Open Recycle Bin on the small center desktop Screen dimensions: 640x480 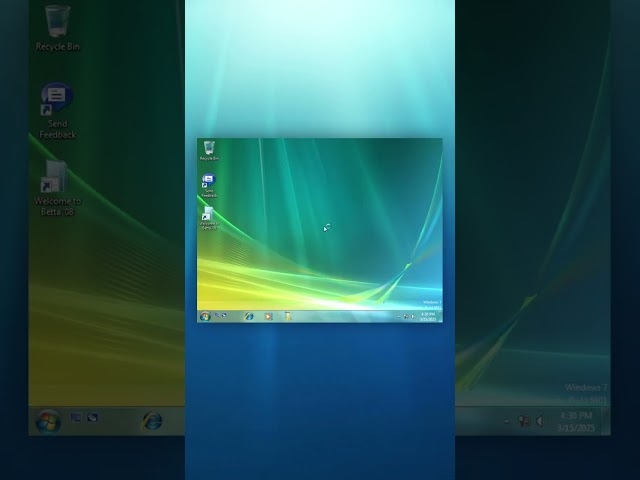[209, 150]
